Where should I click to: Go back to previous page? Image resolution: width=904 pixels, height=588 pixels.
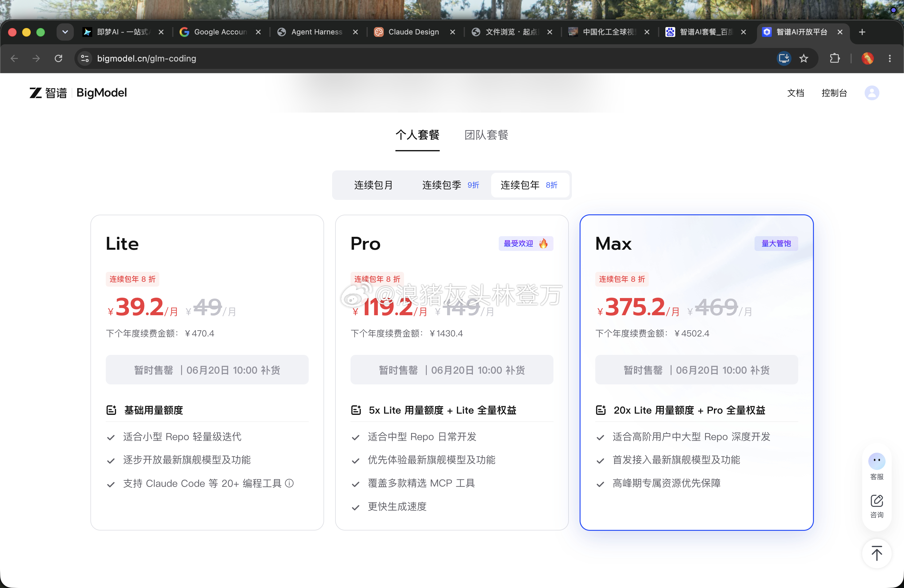coord(14,58)
